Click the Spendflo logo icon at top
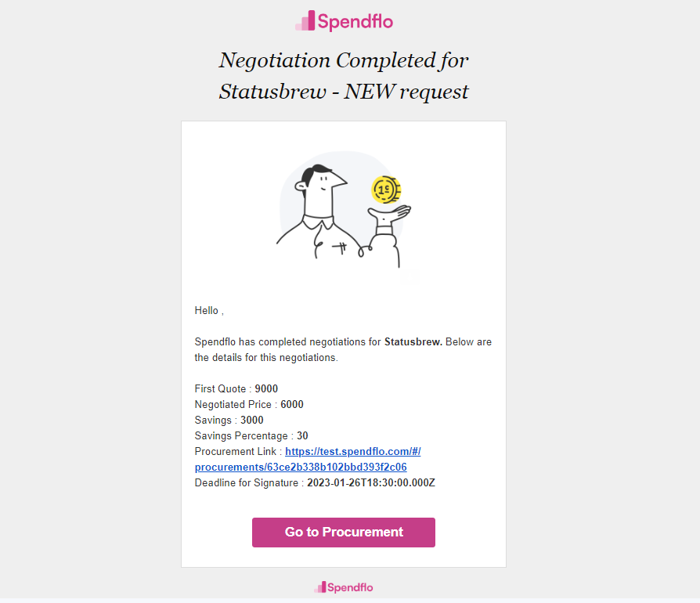700x603 pixels. [305, 20]
